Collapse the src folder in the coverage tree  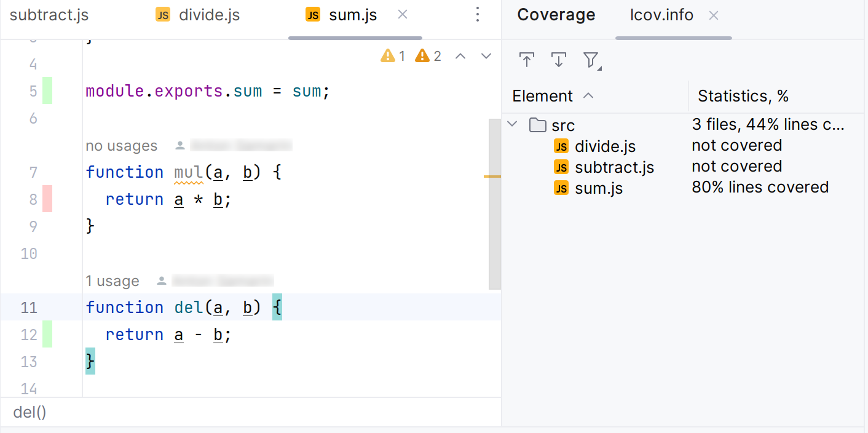tap(512, 124)
